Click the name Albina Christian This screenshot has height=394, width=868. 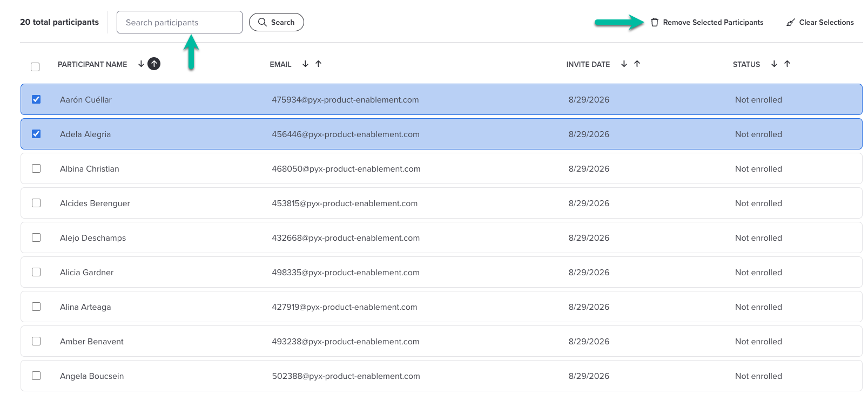90,169
